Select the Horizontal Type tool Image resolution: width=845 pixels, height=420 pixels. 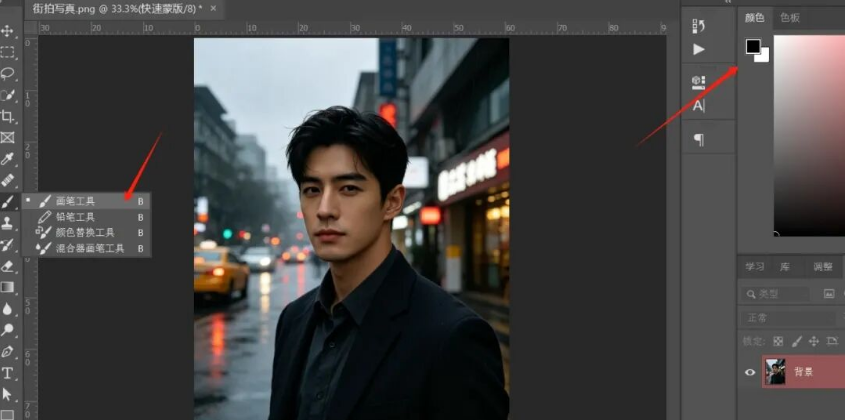[x=7, y=373]
